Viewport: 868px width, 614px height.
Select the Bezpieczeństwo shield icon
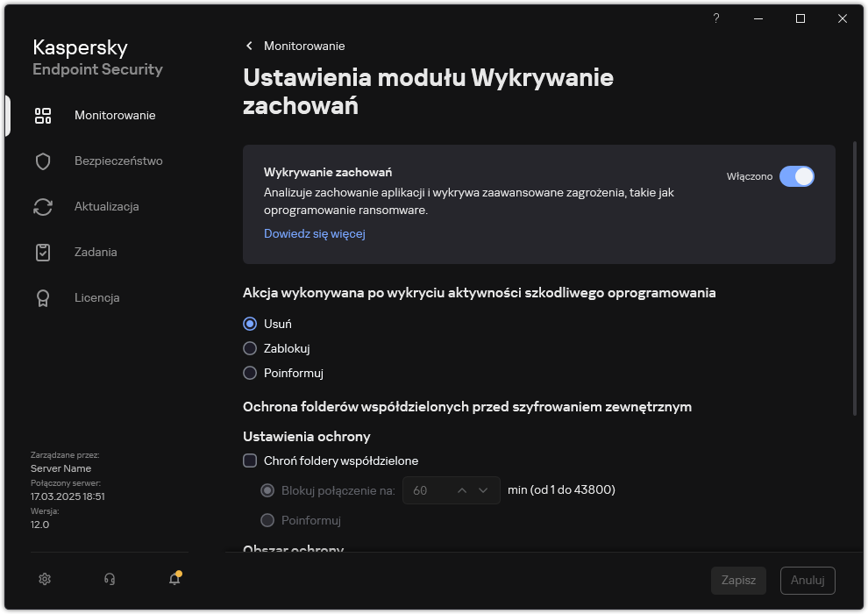[43, 161]
